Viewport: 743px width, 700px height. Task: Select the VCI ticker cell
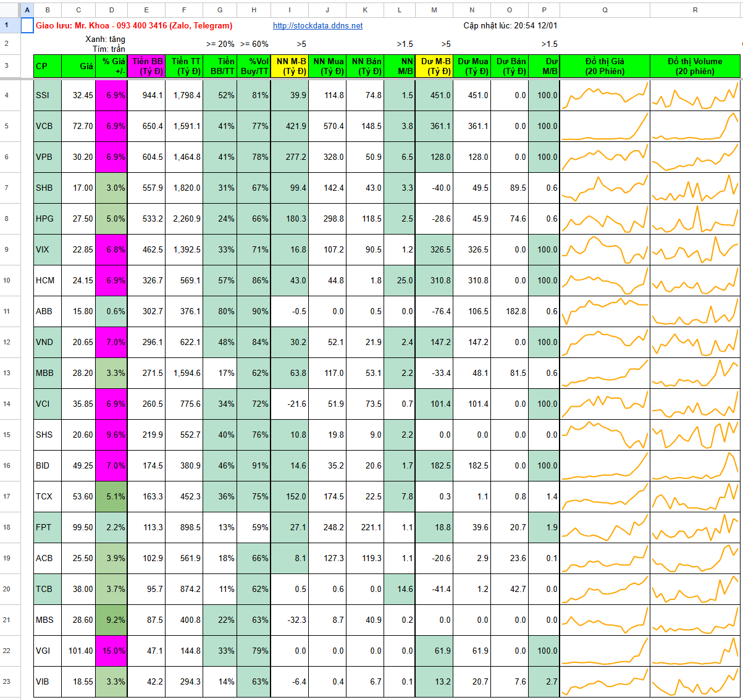coord(48,404)
